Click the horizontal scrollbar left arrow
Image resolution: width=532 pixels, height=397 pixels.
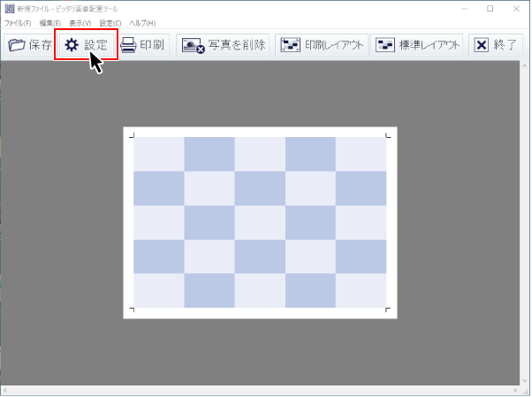tap(5, 390)
